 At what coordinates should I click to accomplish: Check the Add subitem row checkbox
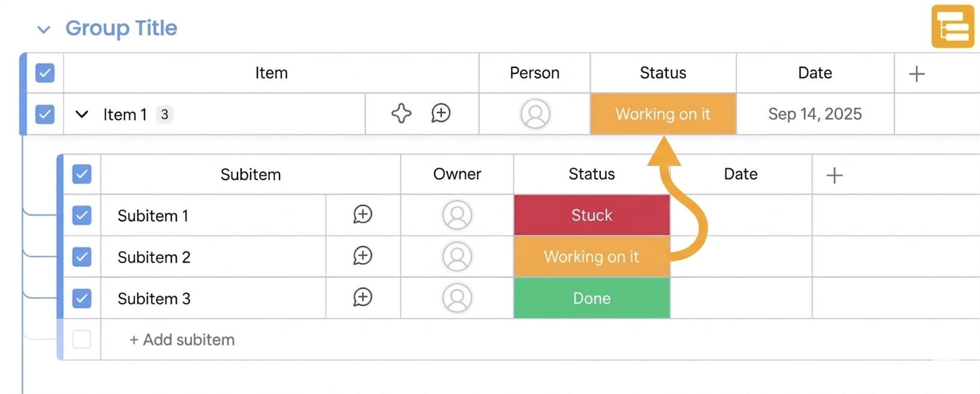click(81, 339)
